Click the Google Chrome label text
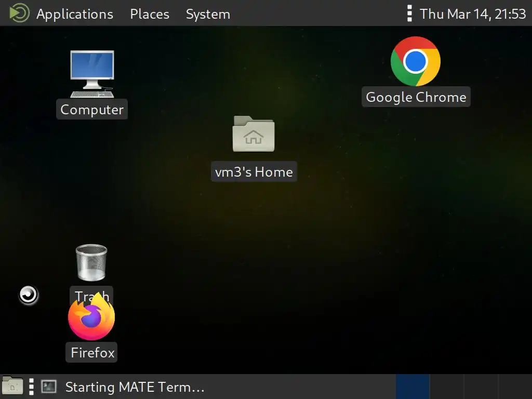This screenshot has width=532, height=399. [x=416, y=97]
